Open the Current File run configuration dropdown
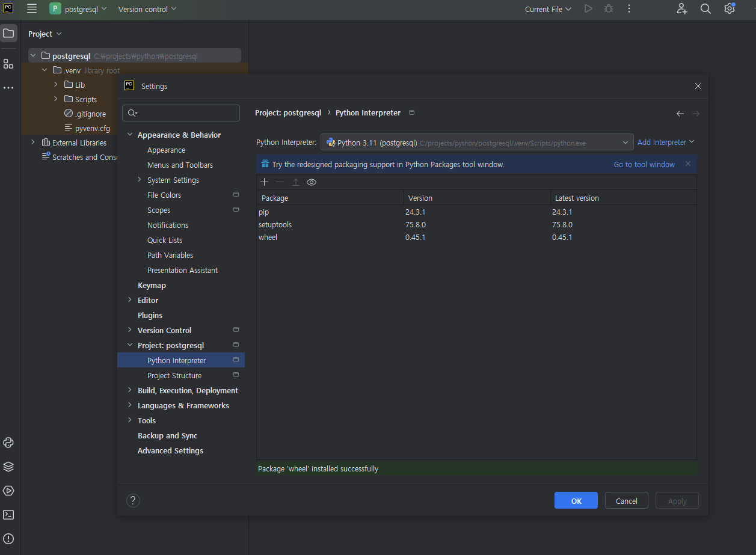756x555 pixels. pos(548,9)
